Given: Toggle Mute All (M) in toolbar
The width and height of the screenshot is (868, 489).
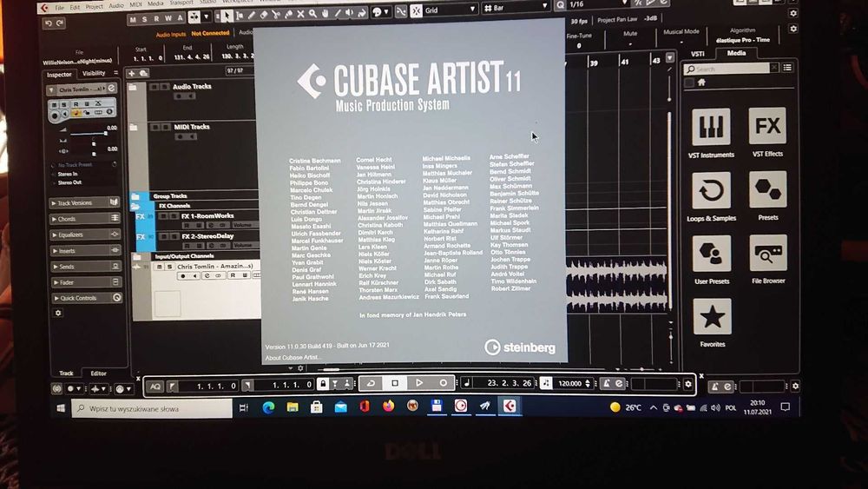Looking at the screenshot, I should tap(133, 19).
